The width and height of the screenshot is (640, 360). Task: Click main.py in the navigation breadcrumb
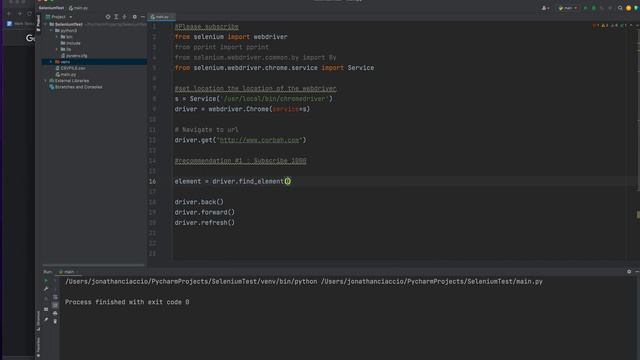coord(78,8)
